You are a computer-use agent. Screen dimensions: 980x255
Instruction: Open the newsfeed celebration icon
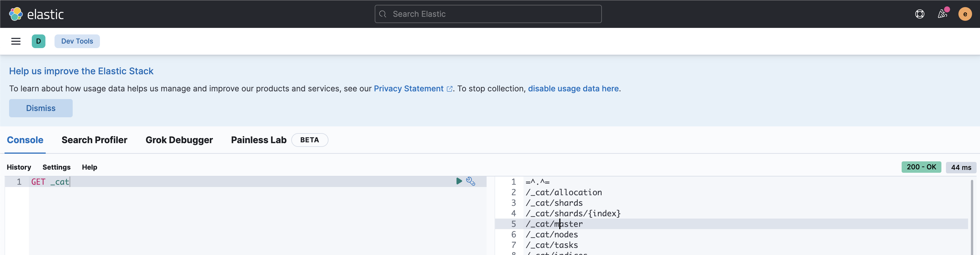click(942, 14)
